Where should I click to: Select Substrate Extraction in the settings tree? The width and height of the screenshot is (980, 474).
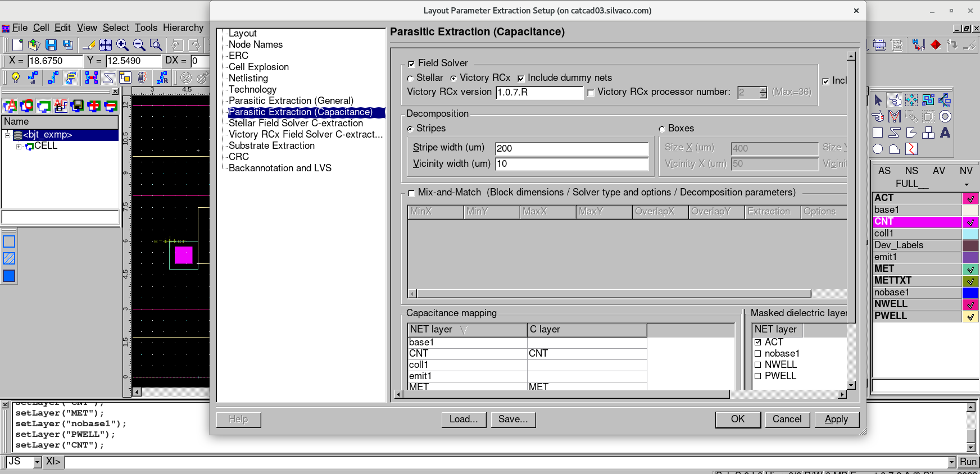[271, 145]
